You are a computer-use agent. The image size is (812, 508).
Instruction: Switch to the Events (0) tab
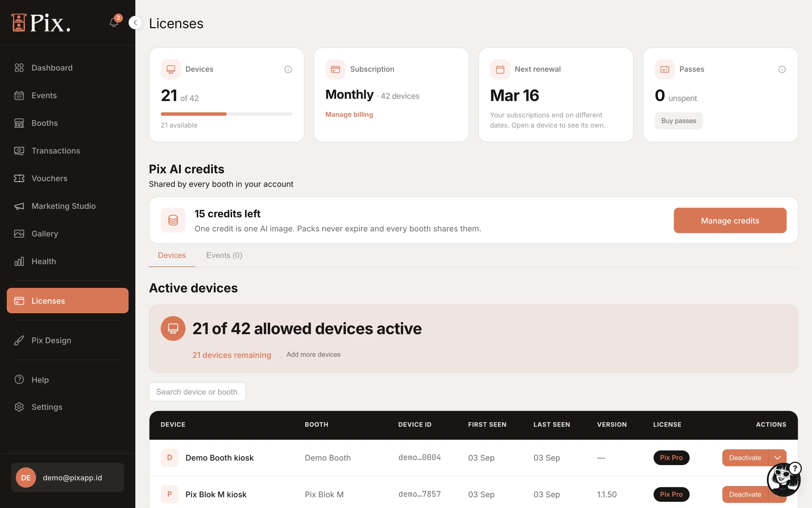(x=224, y=255)
